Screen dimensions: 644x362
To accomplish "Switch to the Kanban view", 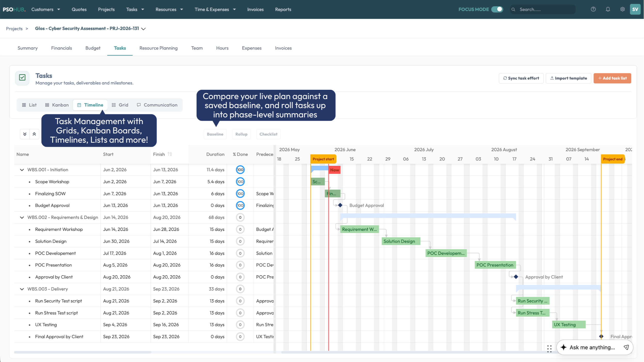I will (x=57, y=105).
